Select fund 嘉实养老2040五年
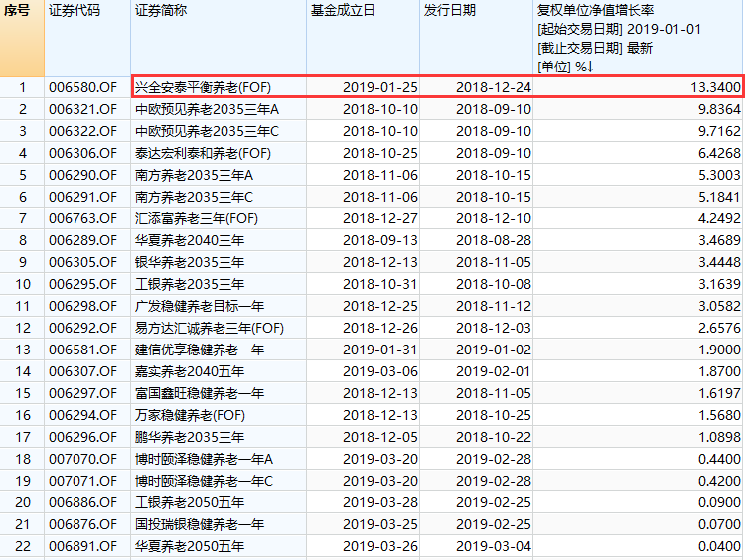The width and height of the screenshot is (748, 560). [x=190, y=372]
